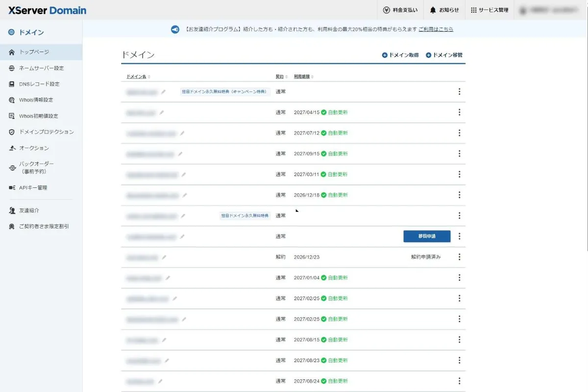Click 自動更新 status in the 2027/08/23 row
Screen dimensions: 588x392
point(334,360)
